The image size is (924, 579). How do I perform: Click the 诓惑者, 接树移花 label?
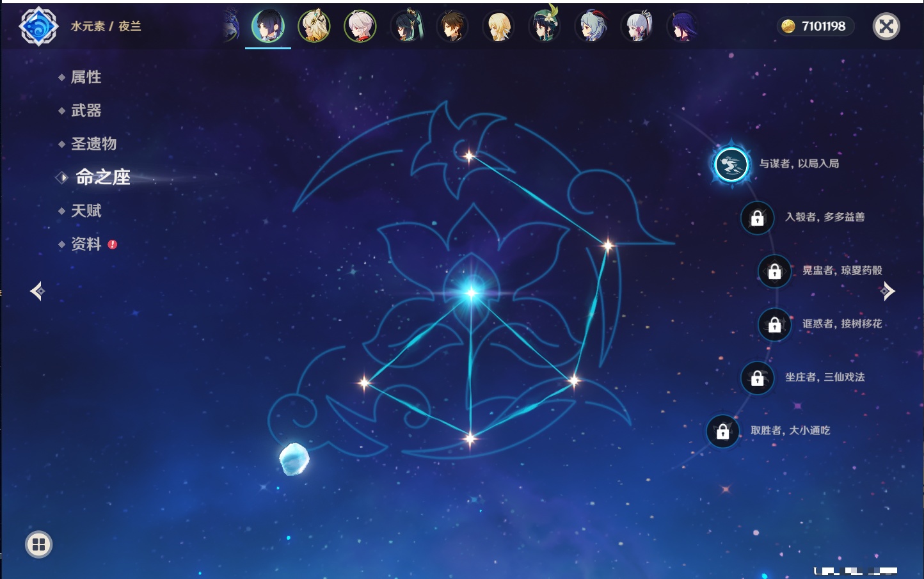pyautogui.click(x=842, y=324)
